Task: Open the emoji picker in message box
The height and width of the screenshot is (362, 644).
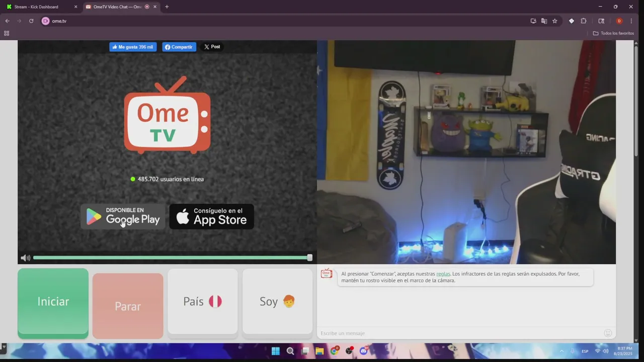Action: point(608,333)
